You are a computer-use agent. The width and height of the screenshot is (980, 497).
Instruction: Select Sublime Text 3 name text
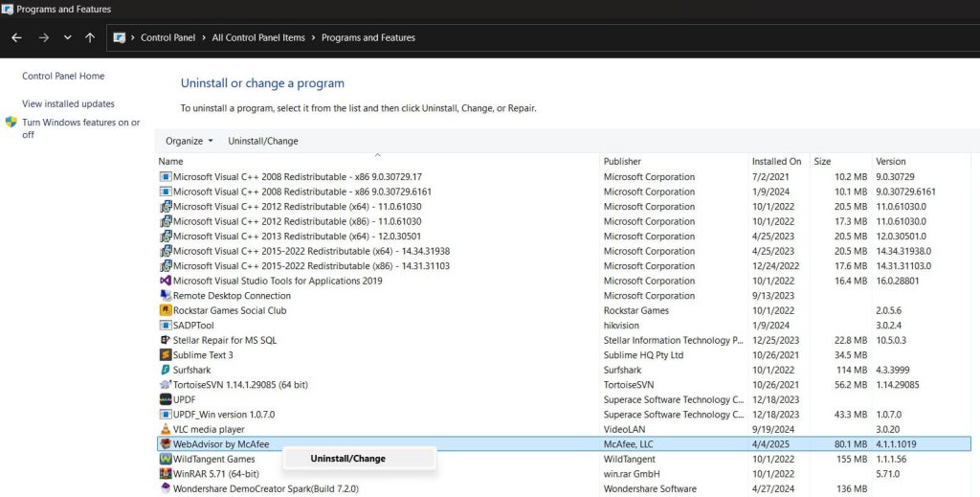pyautogui.click(x=203, y=355)
